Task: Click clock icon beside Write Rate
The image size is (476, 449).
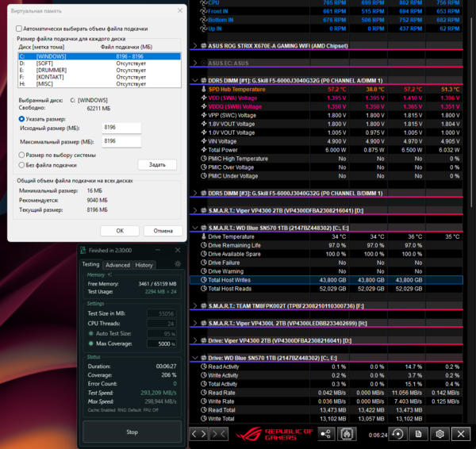Action: pyautogui.click(x=204, y=401)
